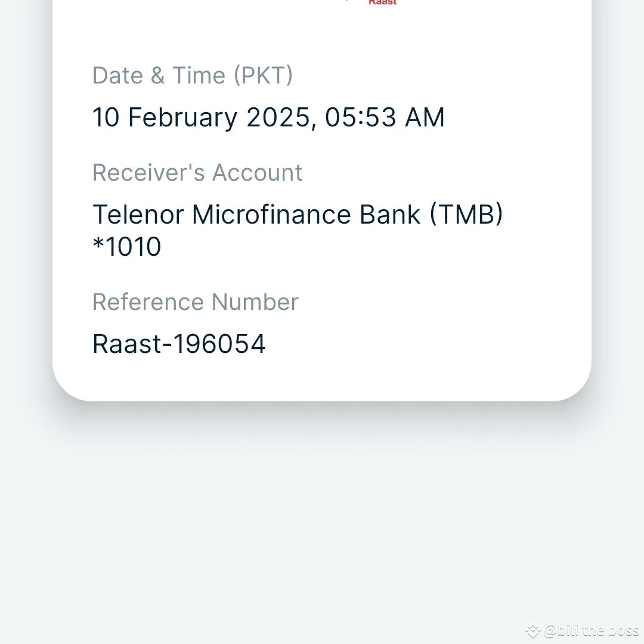Click the word Microfinance
This screenshot has width=644, height=644.
point(271,215)
